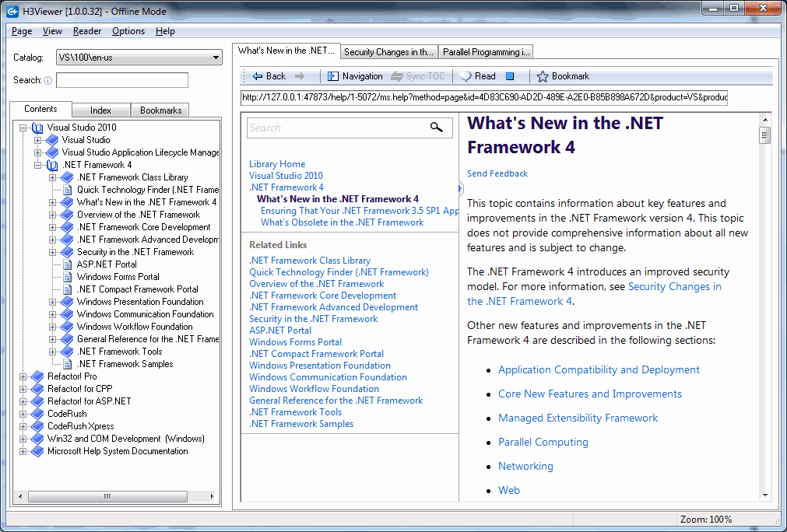
Task: Click the H3Viewer application icon in title bar
Action: point(12,11)
